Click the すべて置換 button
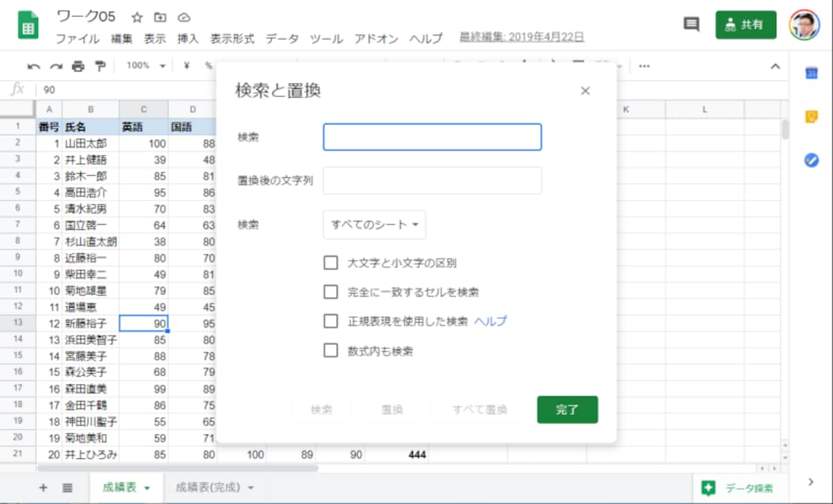Screen dimensions: 833x504 (x=480, y=410)
